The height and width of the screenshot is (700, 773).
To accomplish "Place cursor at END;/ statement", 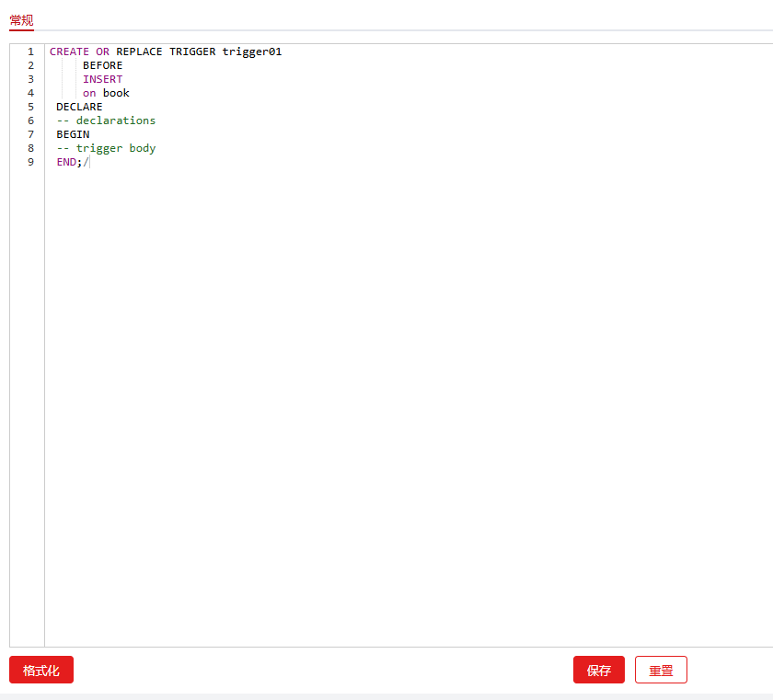I will [73, 162].
